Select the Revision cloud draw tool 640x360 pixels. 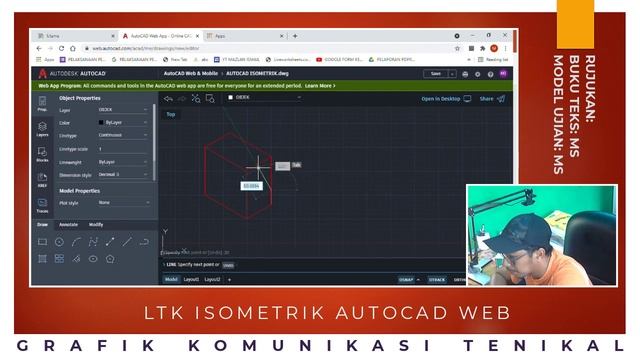(144, 242)
